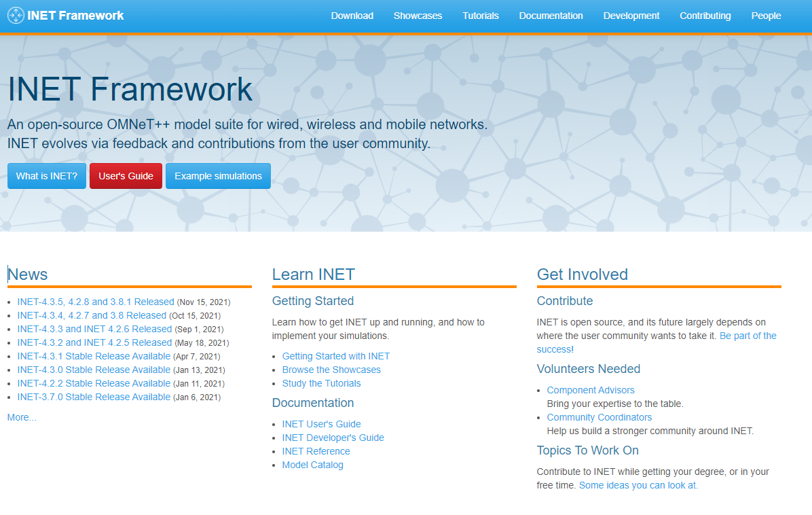
Task: Click the date text (Nov 15, 2021)
Action: coord(204,302)
